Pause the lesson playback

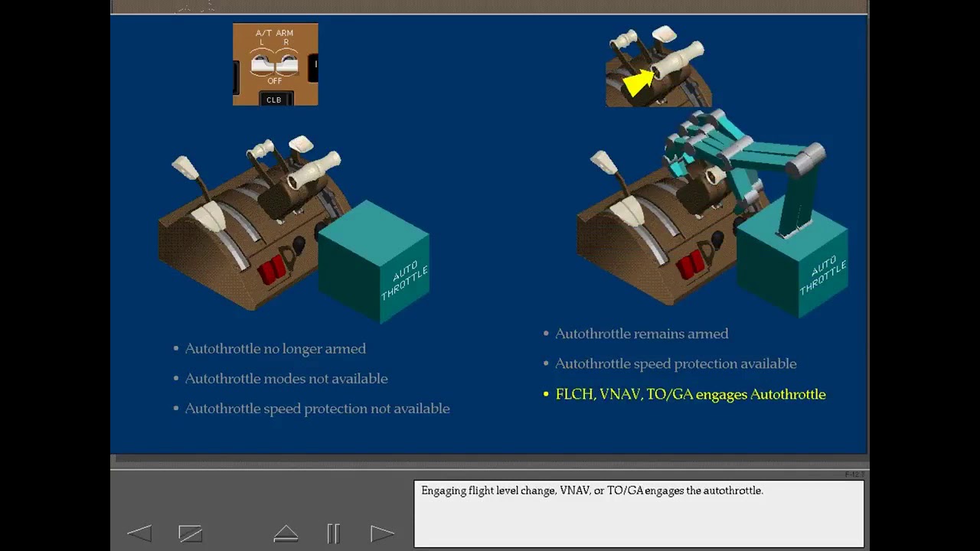[333, 533]
